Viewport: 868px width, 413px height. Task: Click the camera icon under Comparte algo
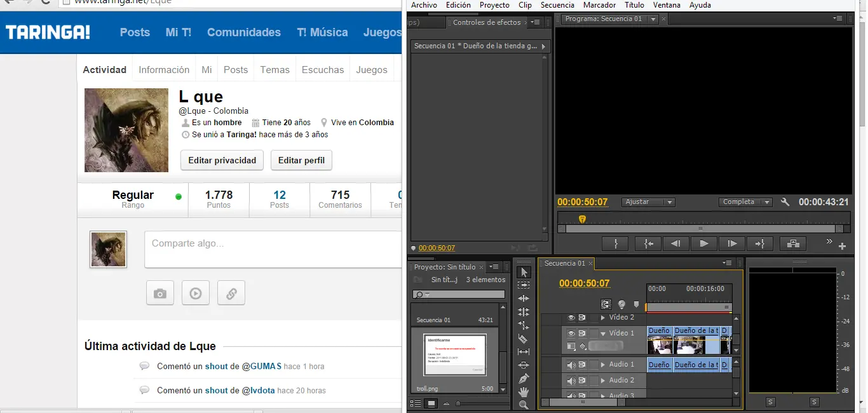[160, 294]
